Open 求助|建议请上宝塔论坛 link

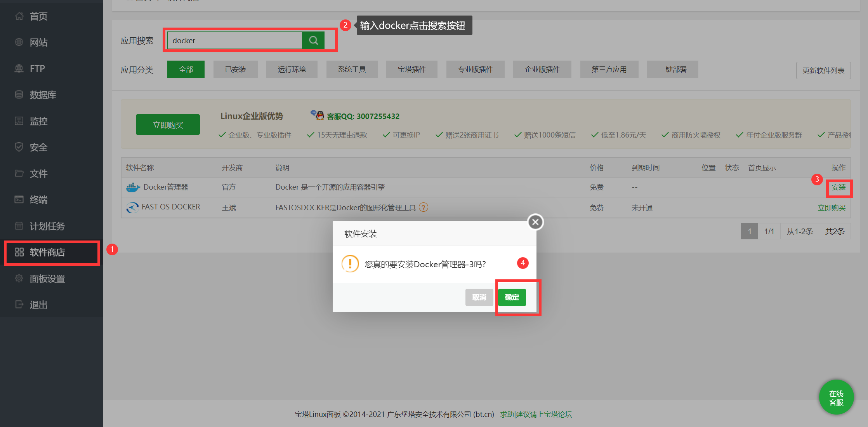coord(536,415)
